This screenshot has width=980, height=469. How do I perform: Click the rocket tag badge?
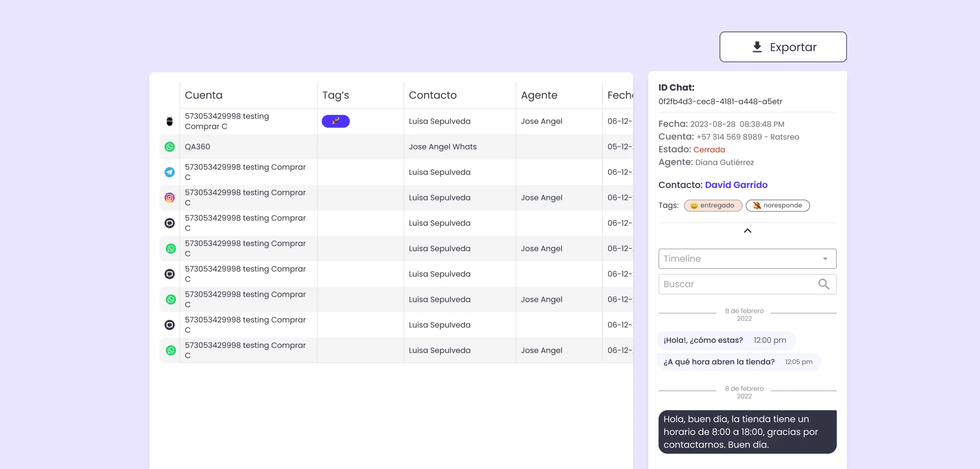(336, 122)
